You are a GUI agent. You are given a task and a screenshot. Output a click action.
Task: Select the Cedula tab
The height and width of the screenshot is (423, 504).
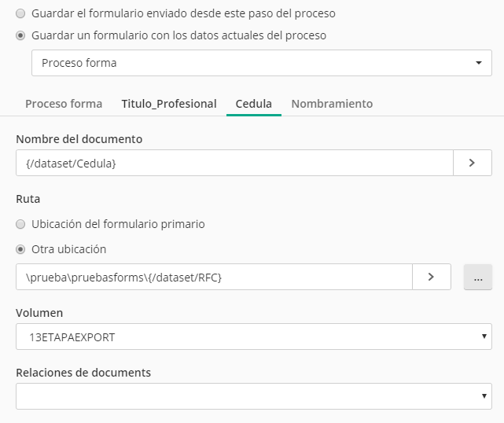click(254, 104)
